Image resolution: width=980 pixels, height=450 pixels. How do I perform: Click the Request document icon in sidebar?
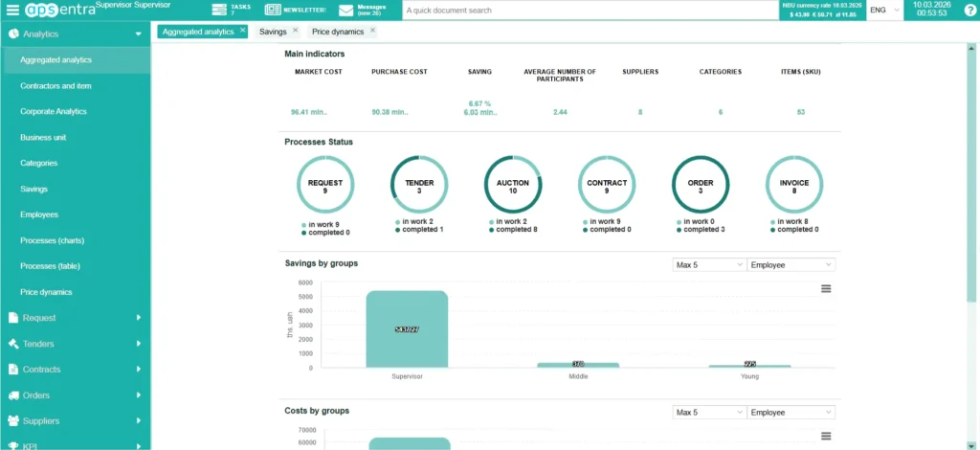click(x=13, y=318)
